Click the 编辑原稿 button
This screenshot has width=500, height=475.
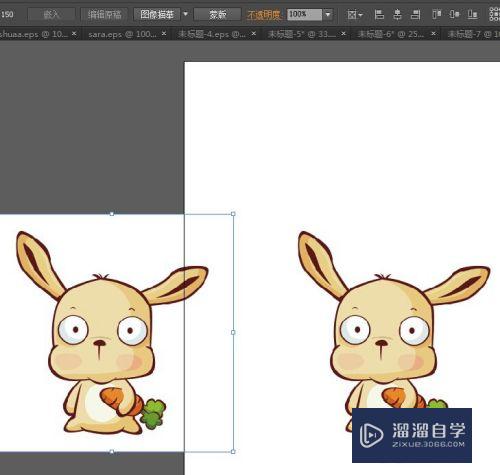pyautogui.click(x=104, y=15)
